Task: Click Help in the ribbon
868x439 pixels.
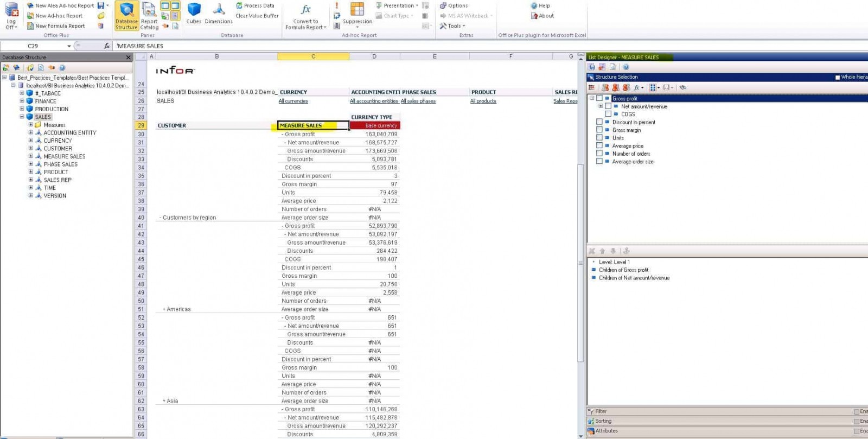Action: pos(540,5)
